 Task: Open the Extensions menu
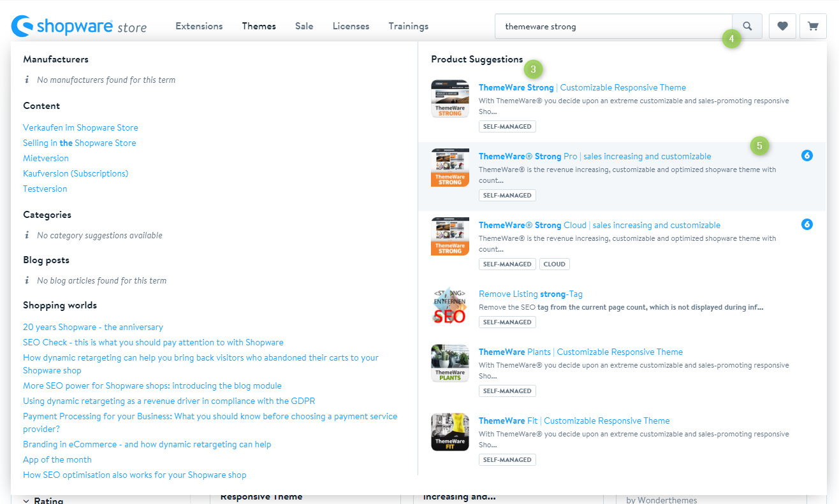[x=200, y=26]
